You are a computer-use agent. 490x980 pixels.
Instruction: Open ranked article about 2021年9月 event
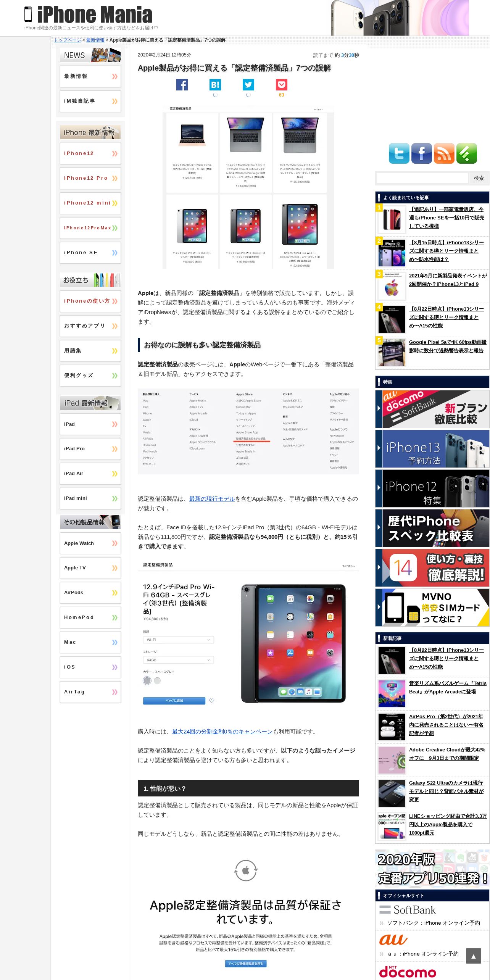pos(448,280)
